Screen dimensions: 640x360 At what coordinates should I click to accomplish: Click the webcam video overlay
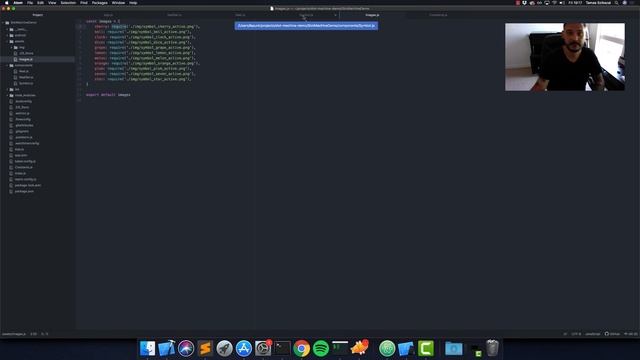565,57
